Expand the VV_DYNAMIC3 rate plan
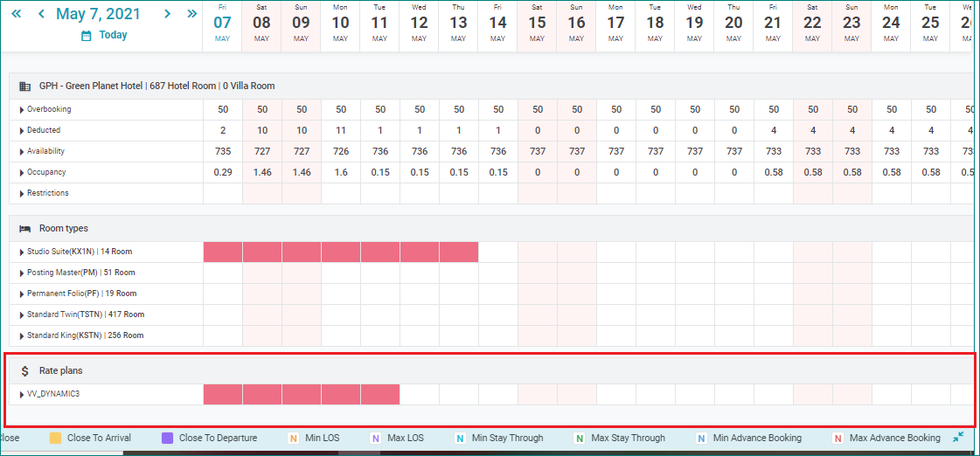 [x=22, y=395]
